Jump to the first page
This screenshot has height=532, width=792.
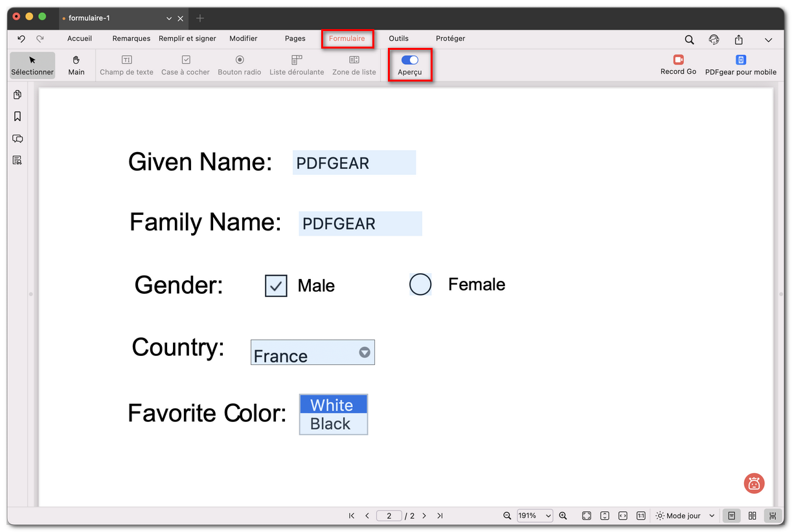[x=352, y=516]
